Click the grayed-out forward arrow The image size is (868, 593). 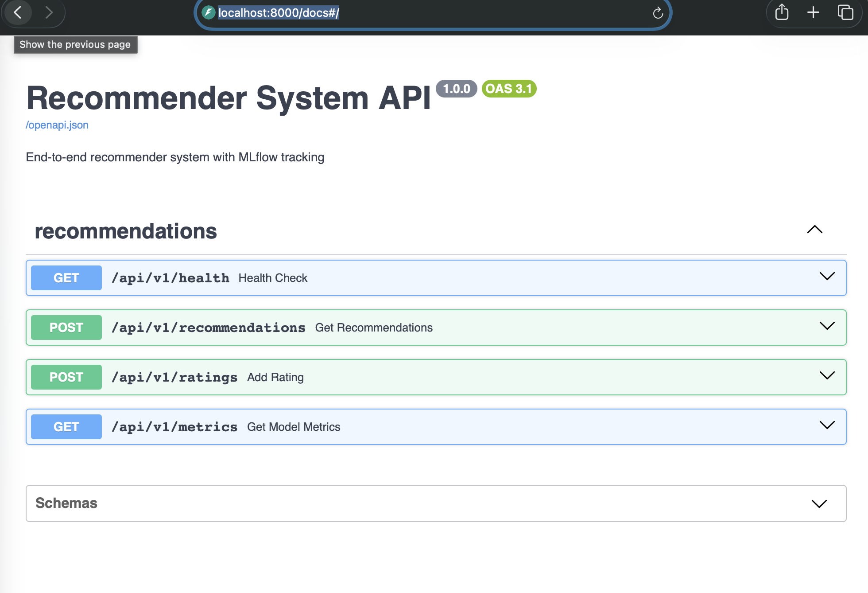tap(50, 12)
